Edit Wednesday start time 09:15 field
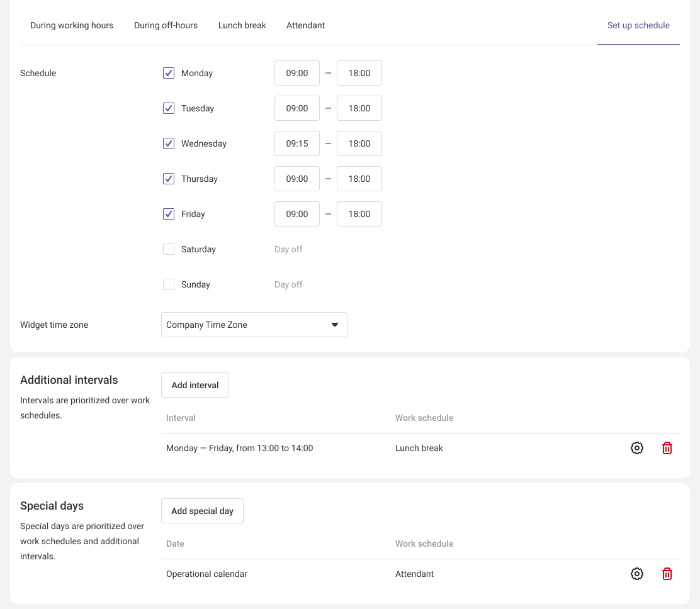700x609 pixels. click(x=297, y=143)
